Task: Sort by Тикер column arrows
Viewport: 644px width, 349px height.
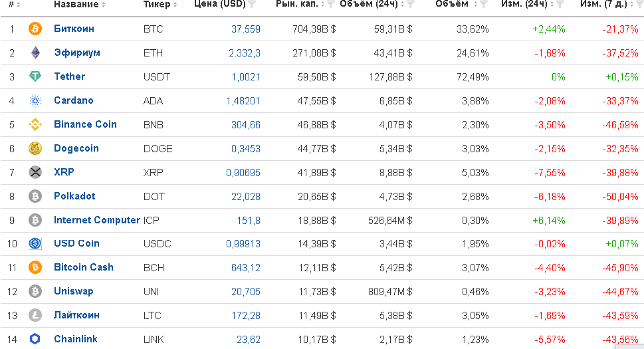Action: [175, 5]
